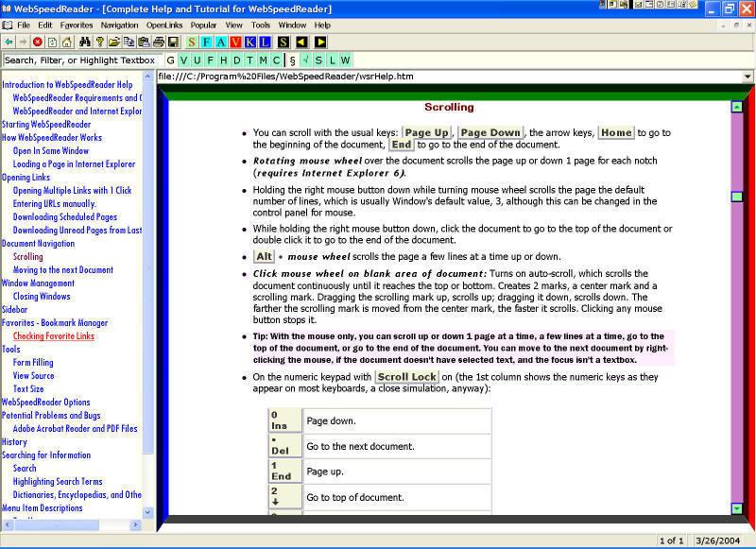Click the grayed forward arrow icon
Screen dimensions: 756x549
click(23, 43)
